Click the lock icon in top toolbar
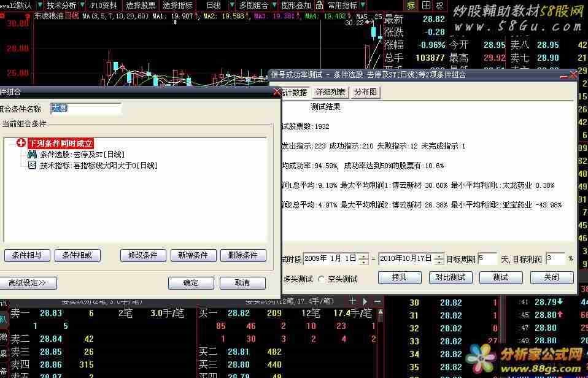The width and height of the screenshot is (588, 378). pos(319,6)
